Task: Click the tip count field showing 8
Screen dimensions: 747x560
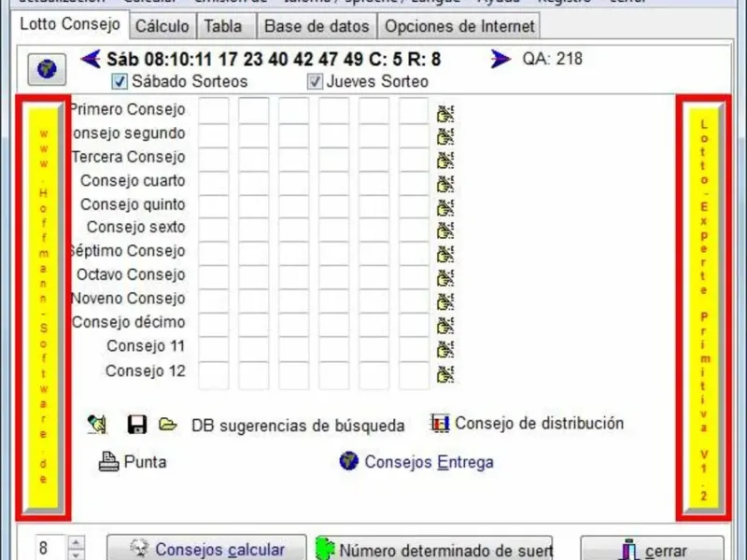Action: pyautogui.click(x=50, y=549)
